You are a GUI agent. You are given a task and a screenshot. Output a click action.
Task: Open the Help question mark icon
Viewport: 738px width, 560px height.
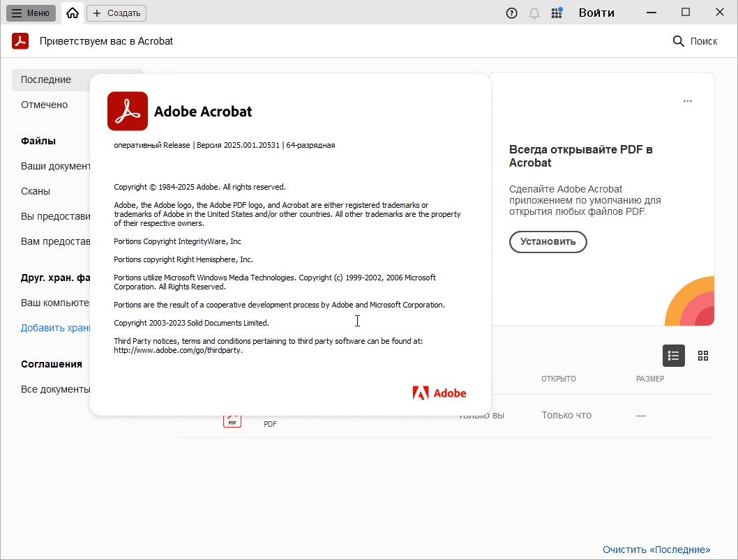coord(511,13)
